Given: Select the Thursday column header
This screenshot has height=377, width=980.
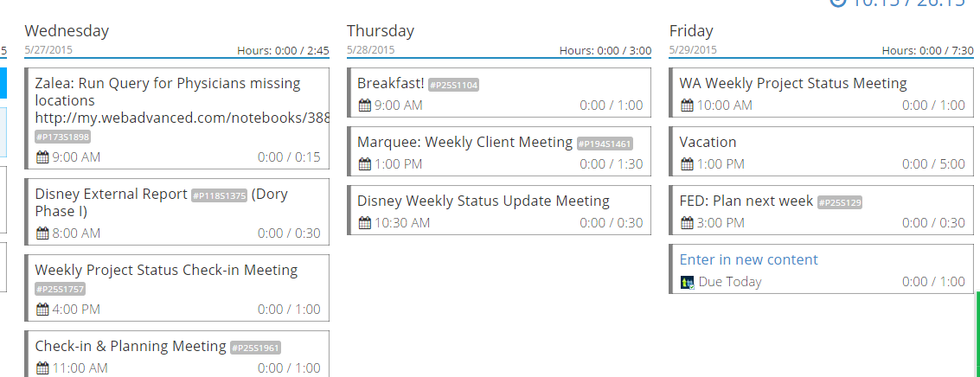Looking at the screenshot, I should (381, 31).
